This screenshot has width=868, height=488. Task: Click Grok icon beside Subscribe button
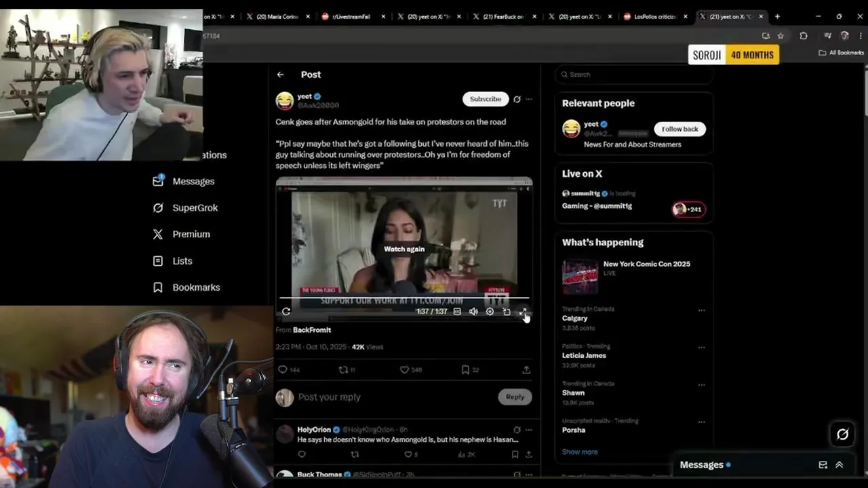(x=517, y=99)
